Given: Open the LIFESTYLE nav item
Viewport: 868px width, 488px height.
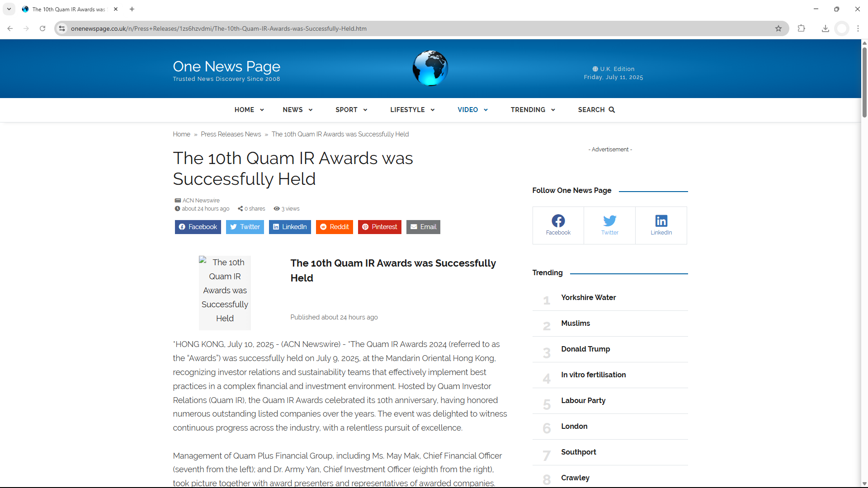Looking at the screenshot, I should (x=407, y=110).
